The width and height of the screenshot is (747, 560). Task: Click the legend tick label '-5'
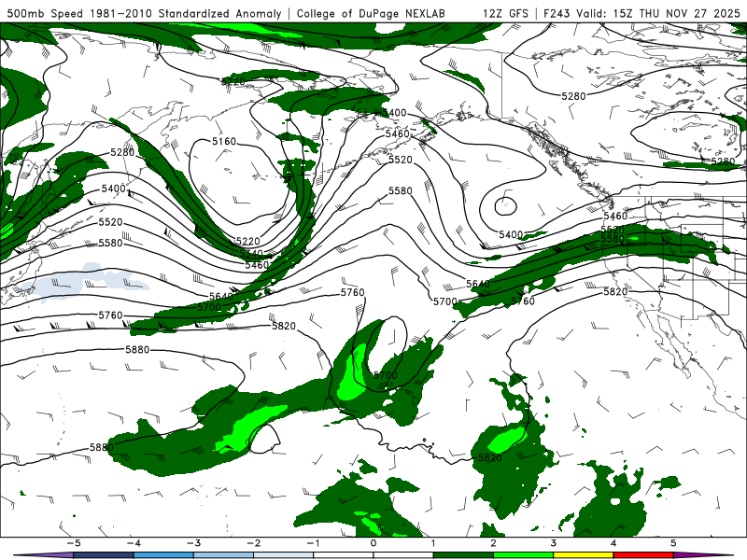point(73,543)
